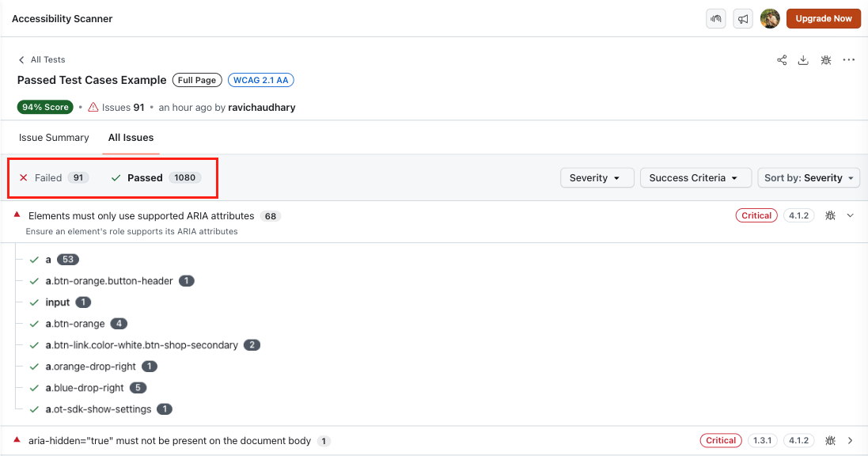Click the bug icon on the supported ARIA attributes row
The width and height of the screenshot is (868, 456).
830,215
